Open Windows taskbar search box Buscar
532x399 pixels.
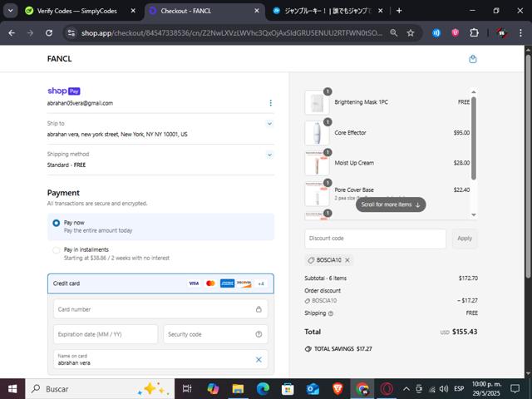click(100, 389)
